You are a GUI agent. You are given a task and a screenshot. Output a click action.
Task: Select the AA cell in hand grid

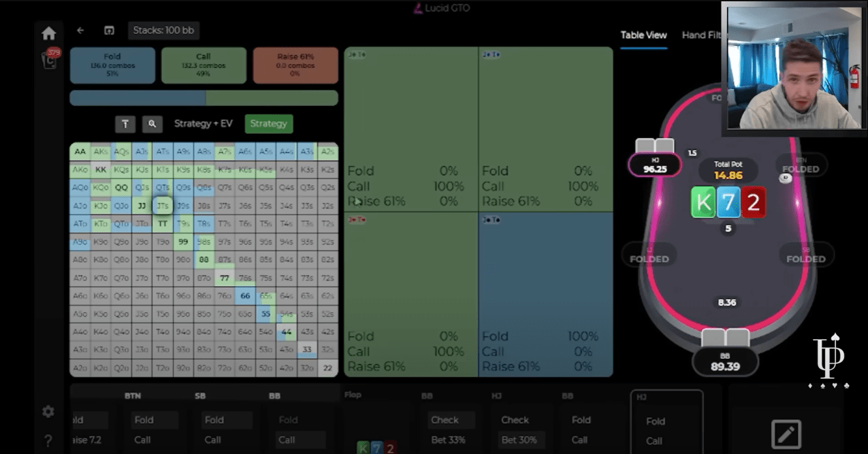pyautogui.click(x=80, y=152)
